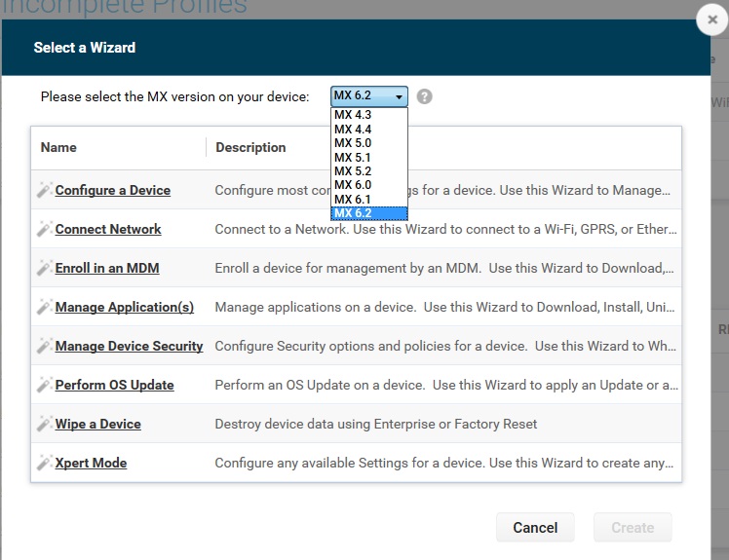Viewport: 729px width, 560px height.
Task: Select MX 5.2 version option
Action: [x=353, y=170]
